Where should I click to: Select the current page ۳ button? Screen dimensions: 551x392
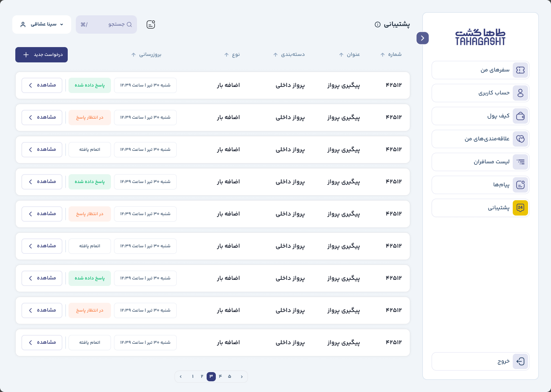tap(211, 377)
